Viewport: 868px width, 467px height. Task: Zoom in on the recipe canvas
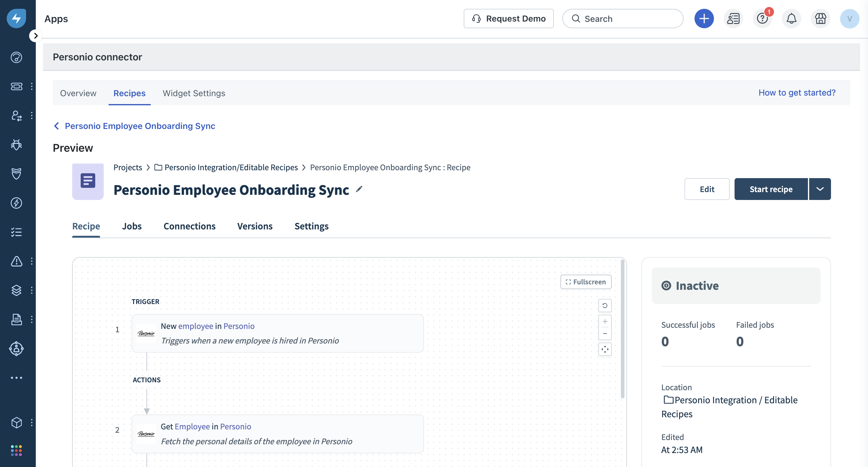[x=604, y=321]
